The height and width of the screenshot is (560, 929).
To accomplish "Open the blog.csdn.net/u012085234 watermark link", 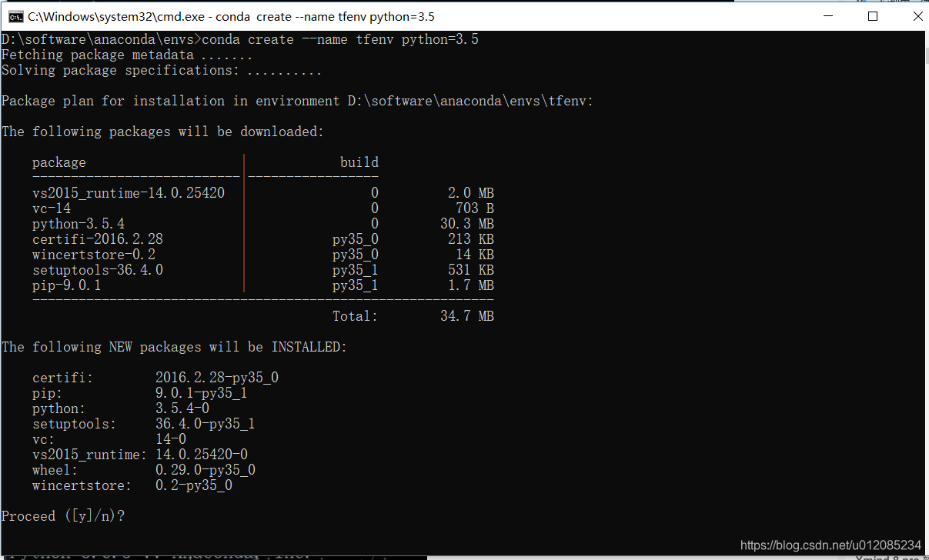I will (833, 544).
